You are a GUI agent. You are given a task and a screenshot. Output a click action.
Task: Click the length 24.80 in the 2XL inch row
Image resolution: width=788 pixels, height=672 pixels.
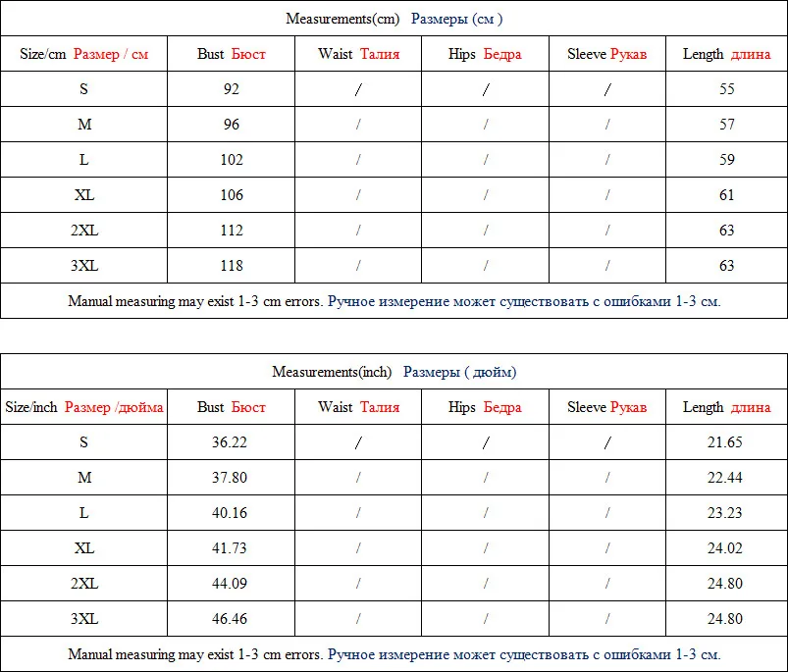(x=724, y=583)
